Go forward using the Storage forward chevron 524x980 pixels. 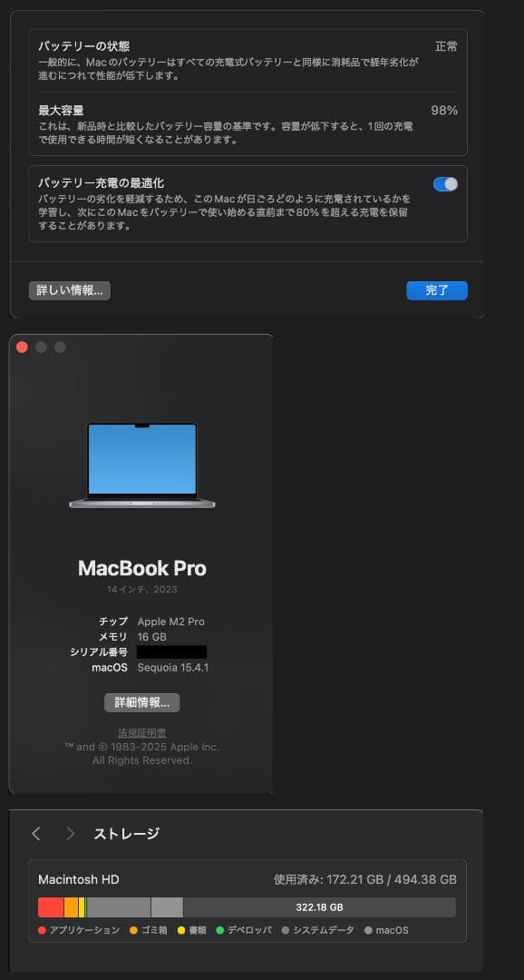click(x=71, y=834)
